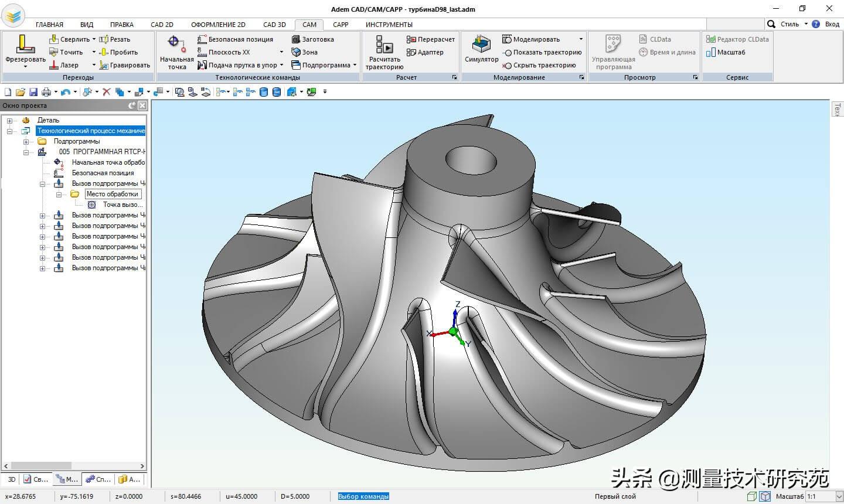Viewport: 844px width, 504px height.
Task: Open the Масштаб service tool
Action: (726, 52)
